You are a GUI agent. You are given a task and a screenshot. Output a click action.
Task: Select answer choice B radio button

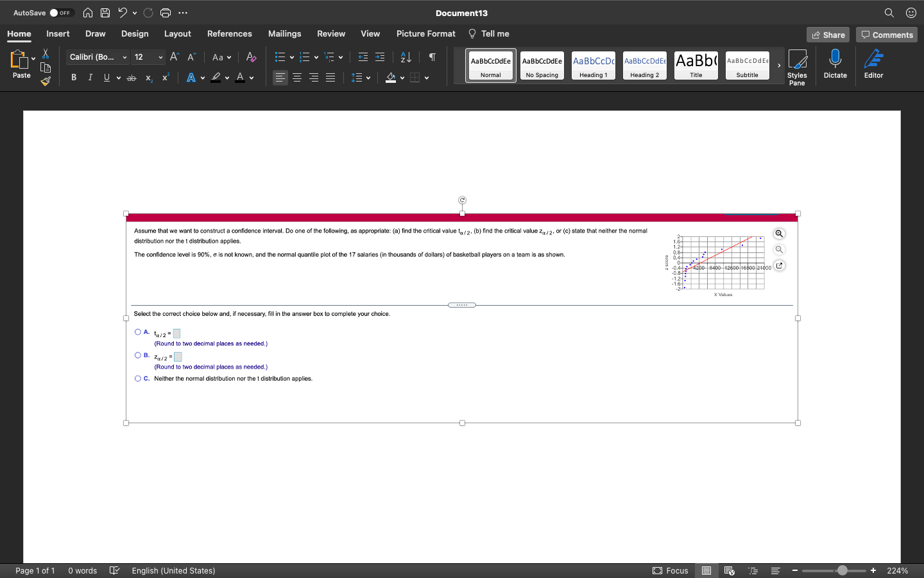(x=138, y=355)
